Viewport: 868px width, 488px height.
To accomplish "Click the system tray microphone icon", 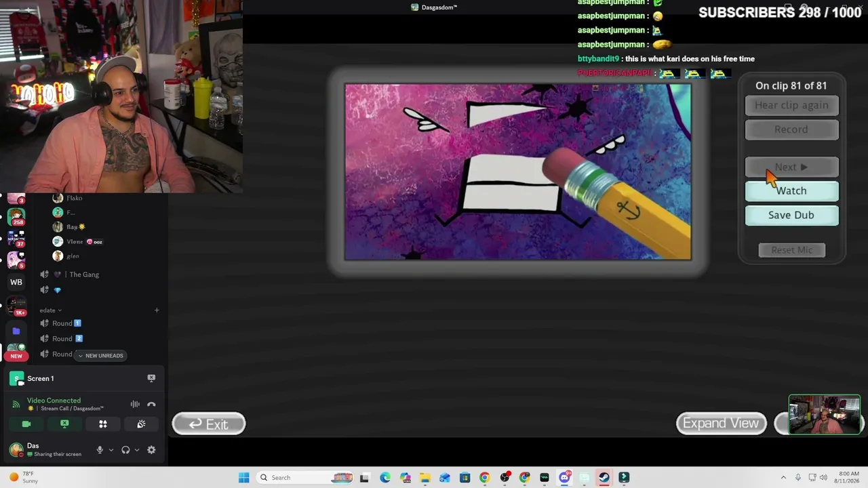I will (798, 478).
